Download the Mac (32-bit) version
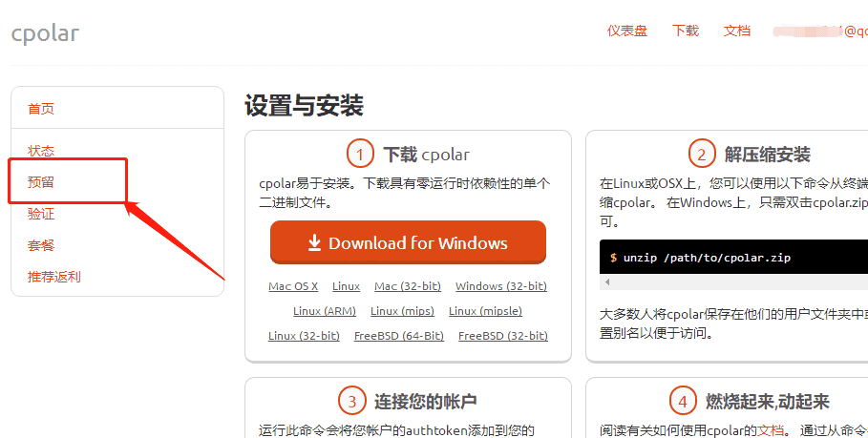 click(408, 286)
